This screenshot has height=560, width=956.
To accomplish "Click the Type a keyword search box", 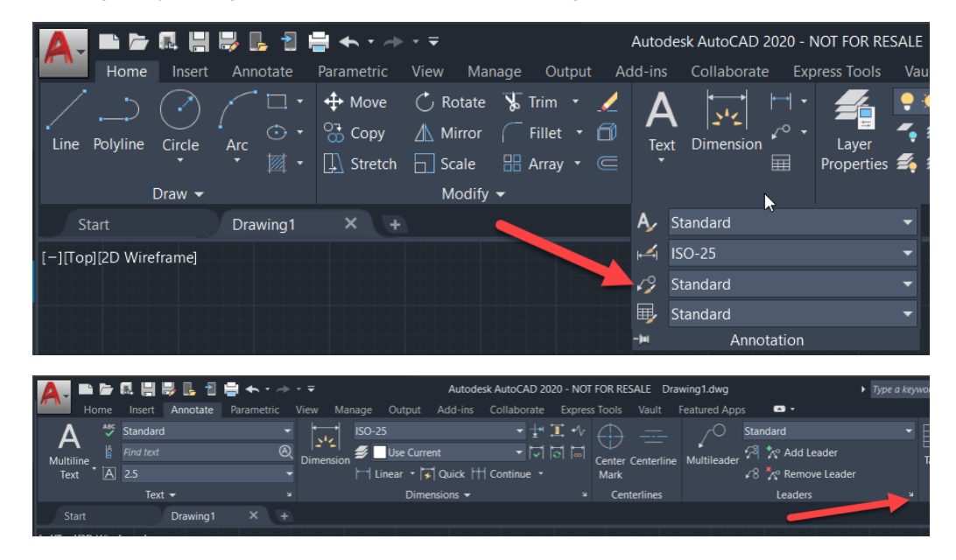I will [x=899, y=388].
